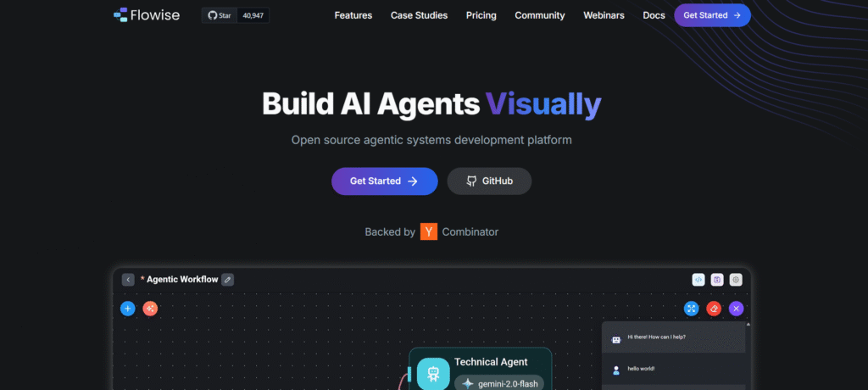Click the user avatar beside hello world
The image size is (868, 390).
(x=616, y=370)
